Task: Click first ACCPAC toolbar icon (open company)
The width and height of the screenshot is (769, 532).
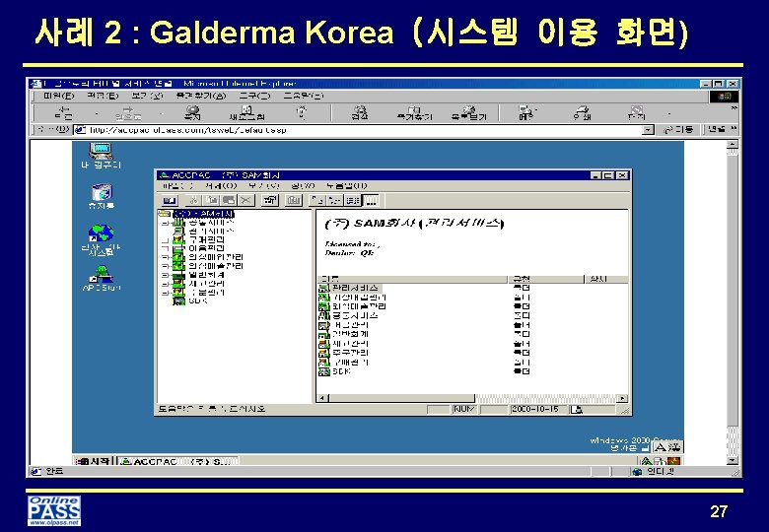Action: pyautogui.click(x=170, y=200)
